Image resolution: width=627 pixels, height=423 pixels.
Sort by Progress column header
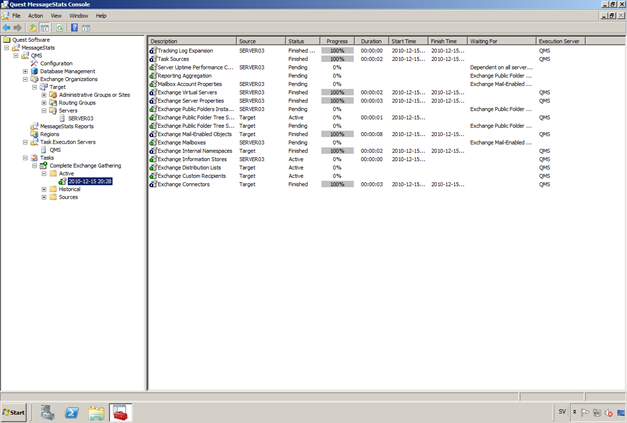pos(337,41)
